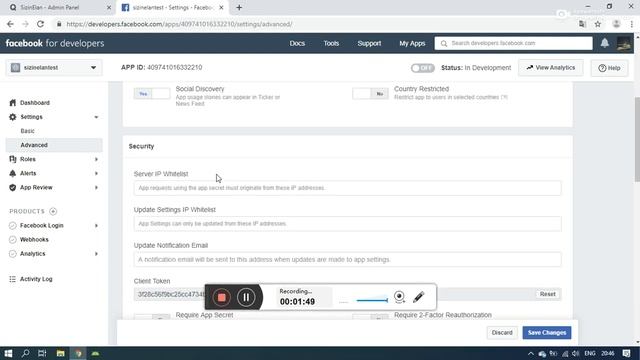Open the Docs menu
This screenshot has width=640, height=360.
coord(297,43)
